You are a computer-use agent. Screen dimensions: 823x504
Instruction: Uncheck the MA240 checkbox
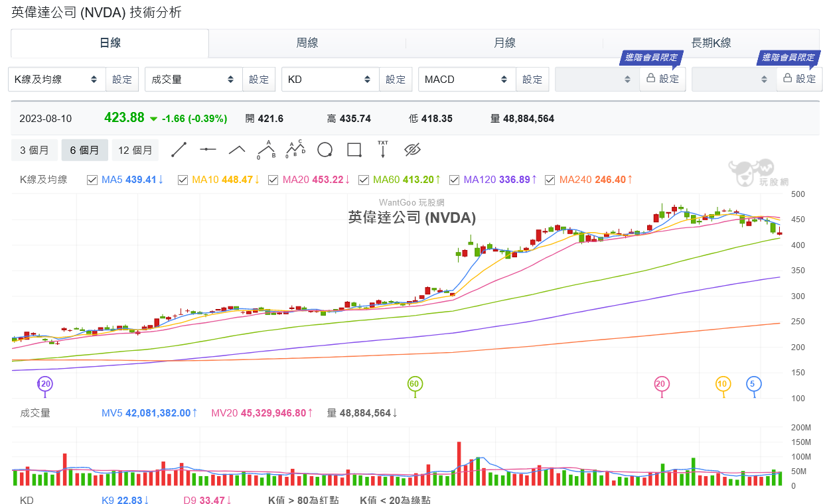click(x=550, y=179)
